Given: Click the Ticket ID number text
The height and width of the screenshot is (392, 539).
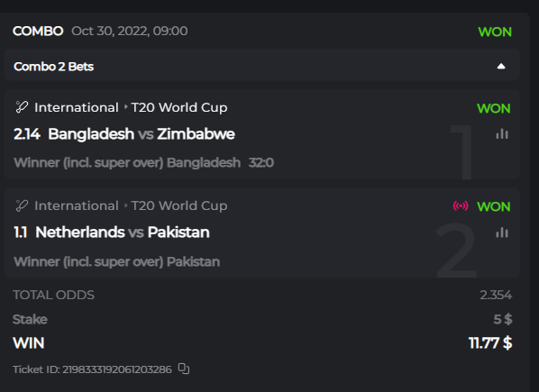Looking at the screenshot, I should click(x=117, y=369).
